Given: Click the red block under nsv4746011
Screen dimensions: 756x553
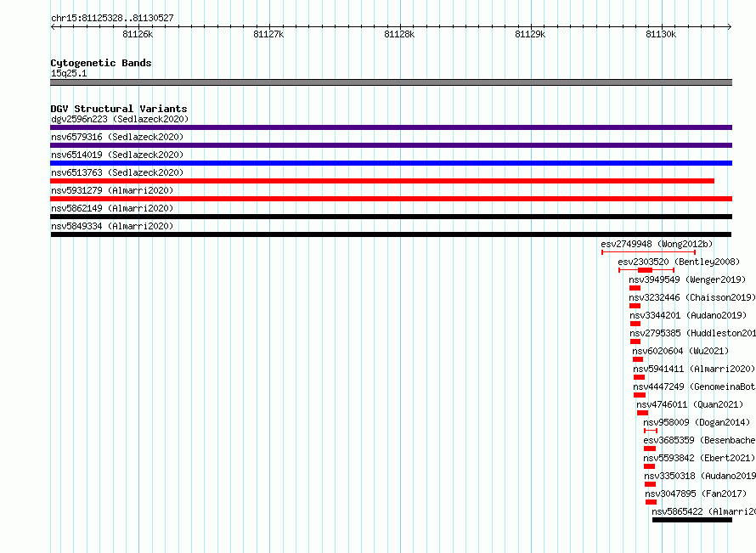Looking at the screenshot, I should tap(643, 413).
